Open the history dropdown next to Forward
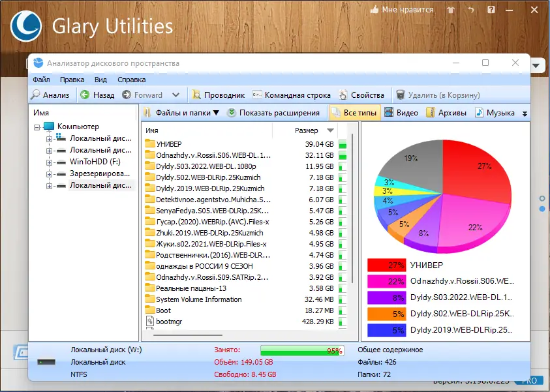The image size is (550, 392). click(176, 95)
